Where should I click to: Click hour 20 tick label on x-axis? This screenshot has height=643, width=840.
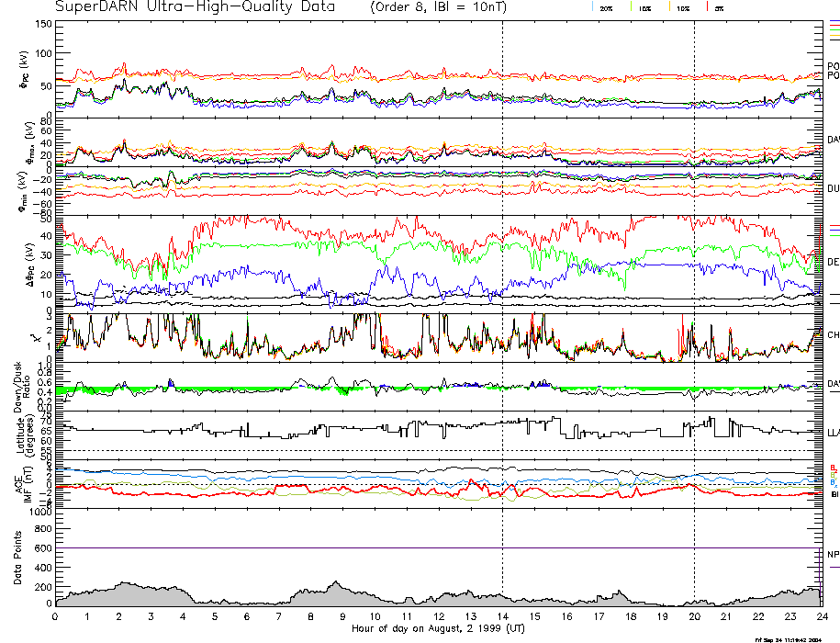[694, 617]
